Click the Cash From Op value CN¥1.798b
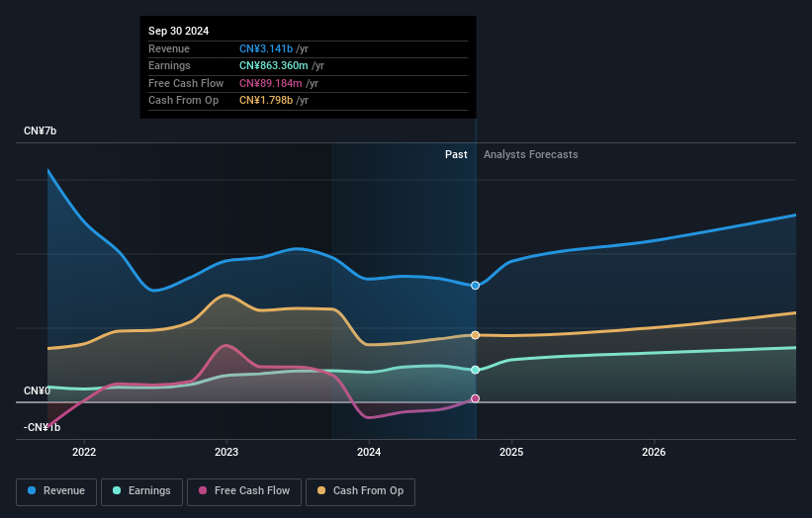Image resolution: width=812 pixels, height=518 pixels. [266, 101]
